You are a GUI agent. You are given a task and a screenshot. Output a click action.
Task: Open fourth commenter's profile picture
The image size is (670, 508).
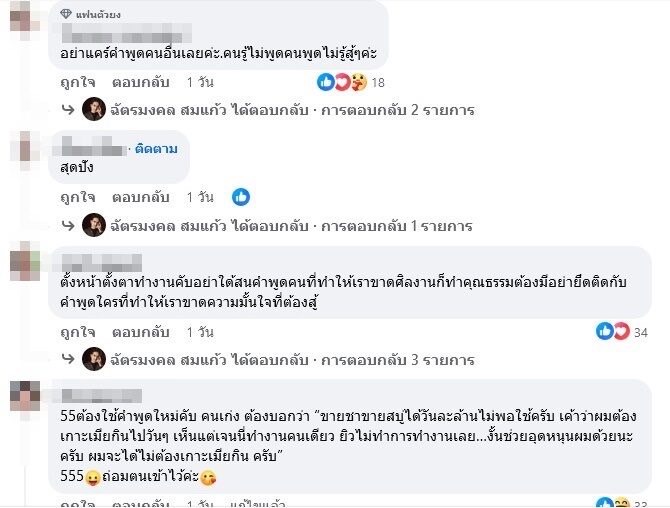coord(24,396)
